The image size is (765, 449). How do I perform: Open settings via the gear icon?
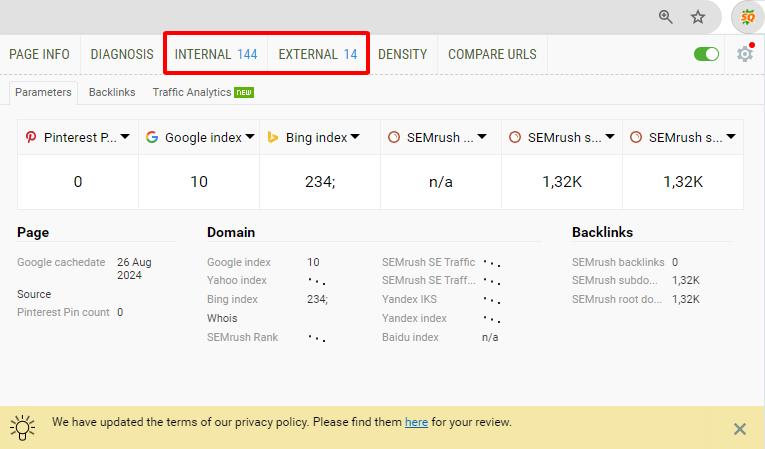pyautogui.click(x=744, y=54)
